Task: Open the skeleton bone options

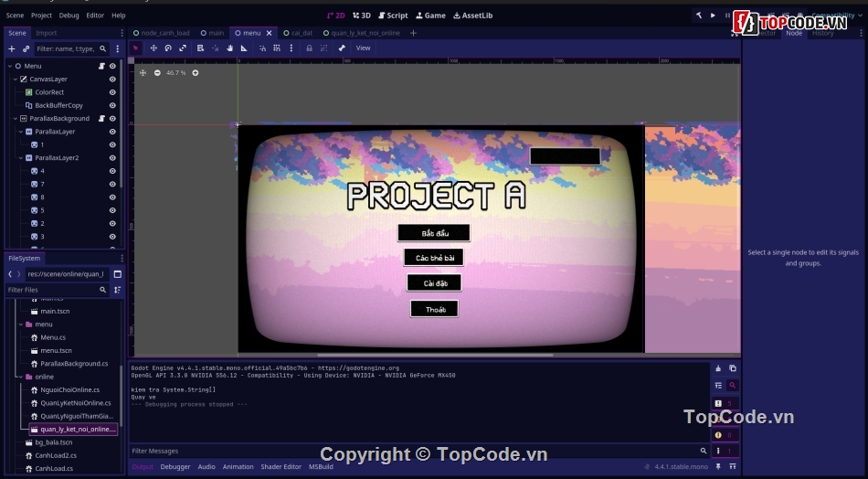Action: pyautogui.click(x=342, y=48)
